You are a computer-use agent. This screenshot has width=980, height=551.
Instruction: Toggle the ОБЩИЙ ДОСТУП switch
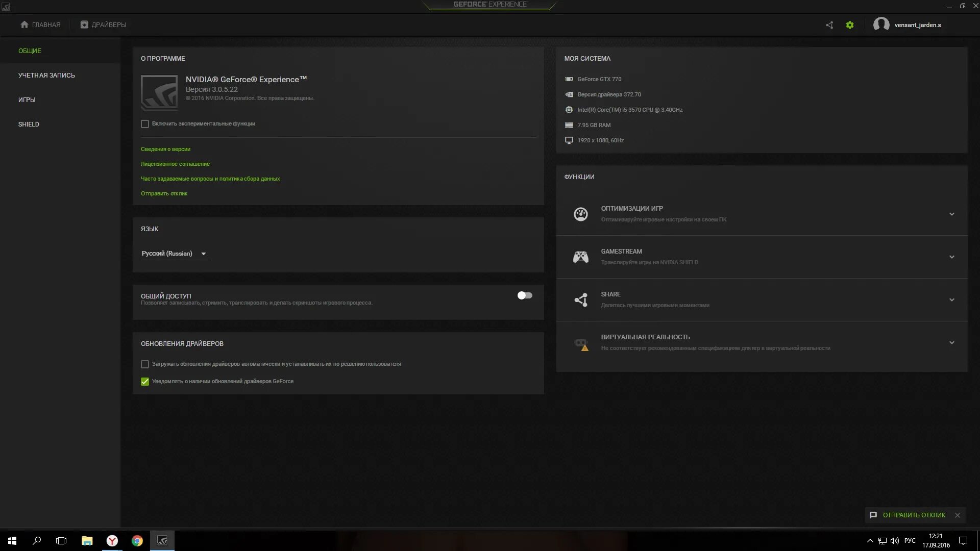tap(525, 295)
